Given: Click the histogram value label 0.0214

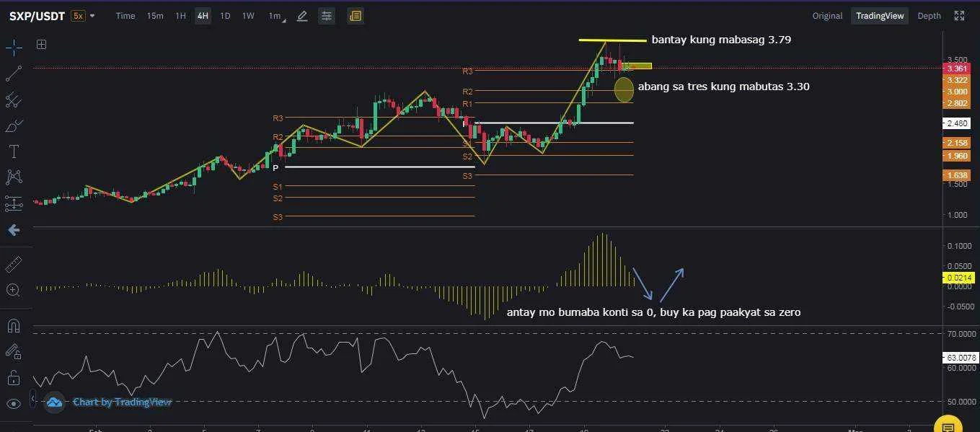Looking at the screenshot, I should (x=958, y=278).
